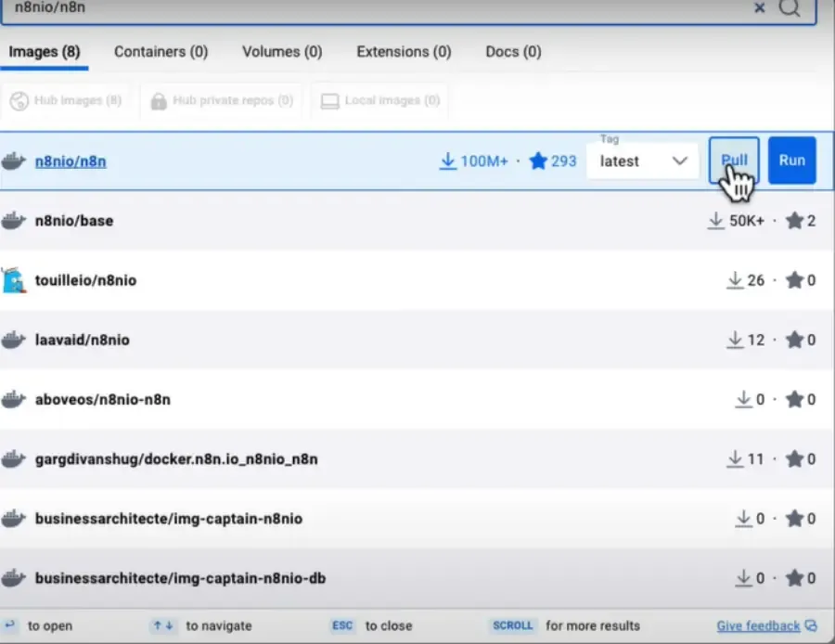The image size is (835, 644).
Task: Click the whale icon for n8nio/base
Action: [14, 221]
